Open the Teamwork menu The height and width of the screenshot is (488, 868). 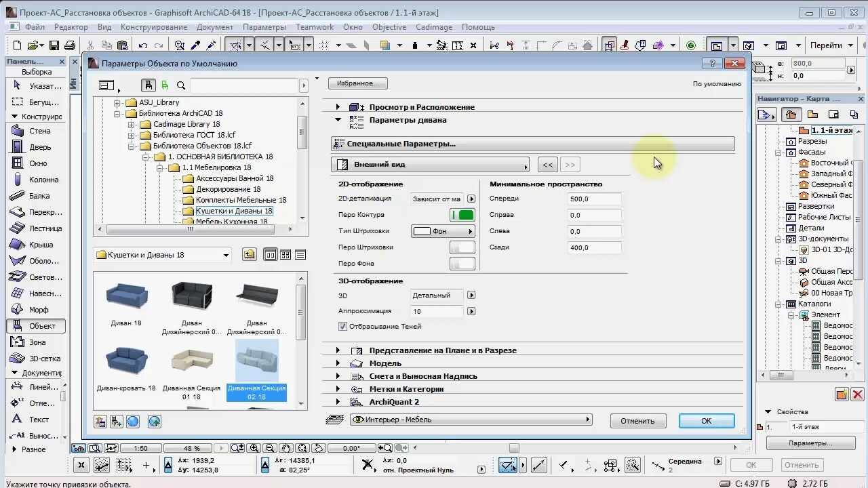click(x=315, y=27)
